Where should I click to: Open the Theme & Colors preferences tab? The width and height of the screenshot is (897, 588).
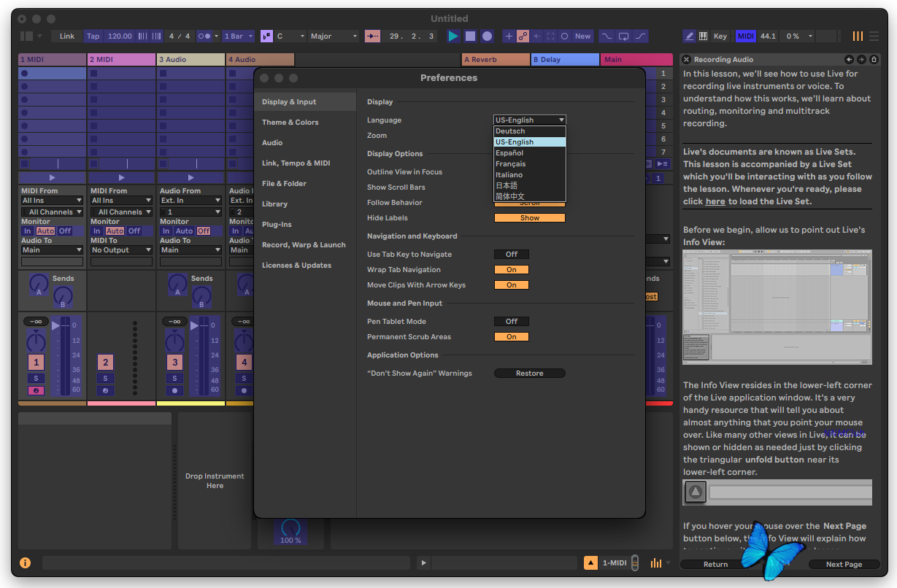[x=290, y=123]
